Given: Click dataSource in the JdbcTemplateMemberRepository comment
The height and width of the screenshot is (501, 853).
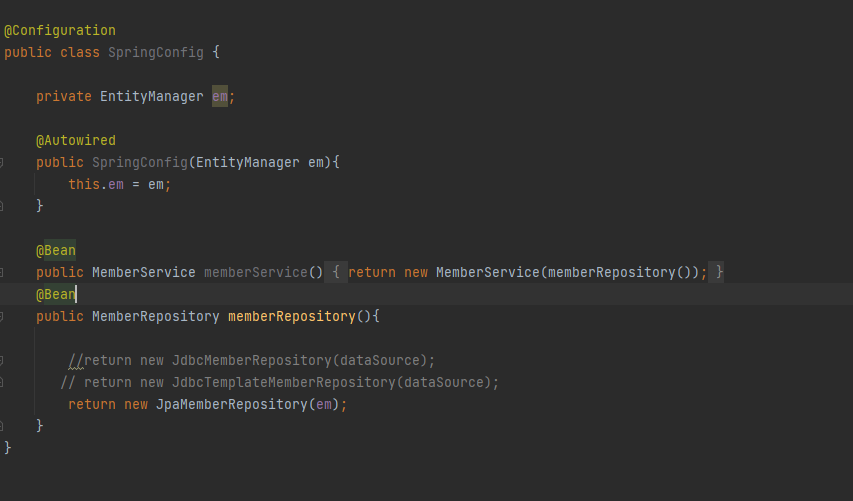Looking at the screenshot, I should [x=443, y=382].
